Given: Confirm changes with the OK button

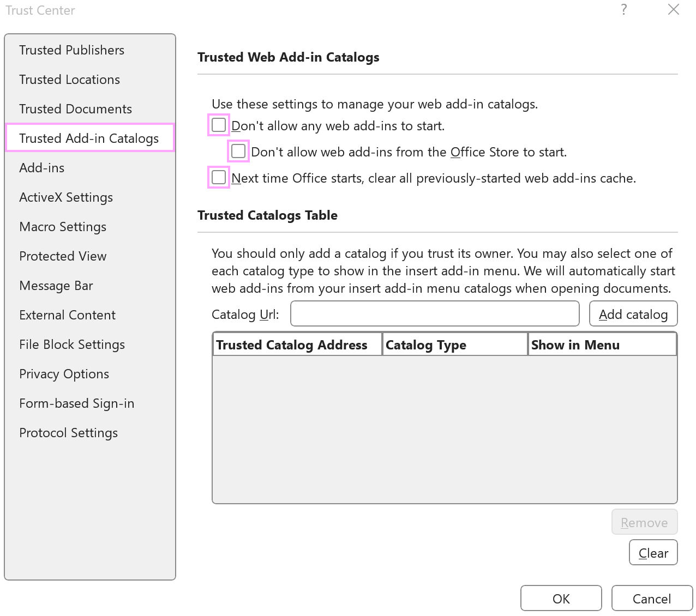Looking at the screenshot, I should (x=561, y=598).
